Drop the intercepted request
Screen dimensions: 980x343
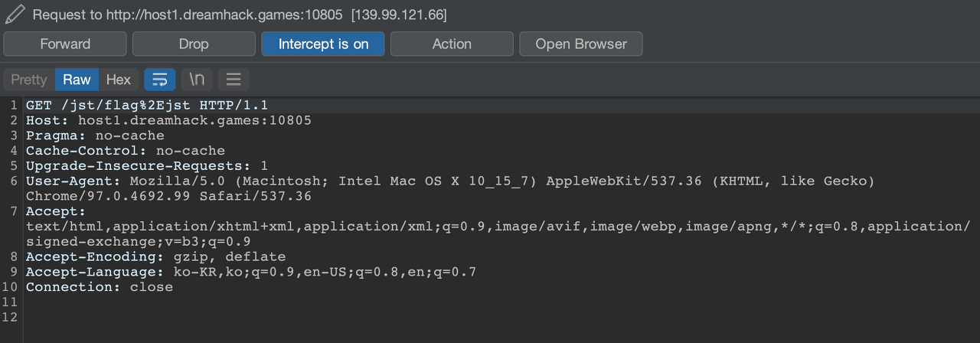194,44
